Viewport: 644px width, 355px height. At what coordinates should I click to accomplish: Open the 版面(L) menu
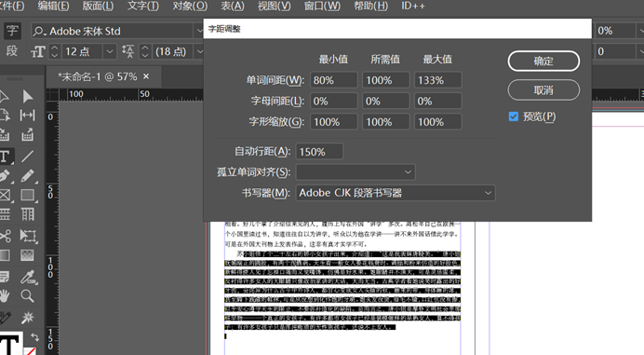[98, 7]
